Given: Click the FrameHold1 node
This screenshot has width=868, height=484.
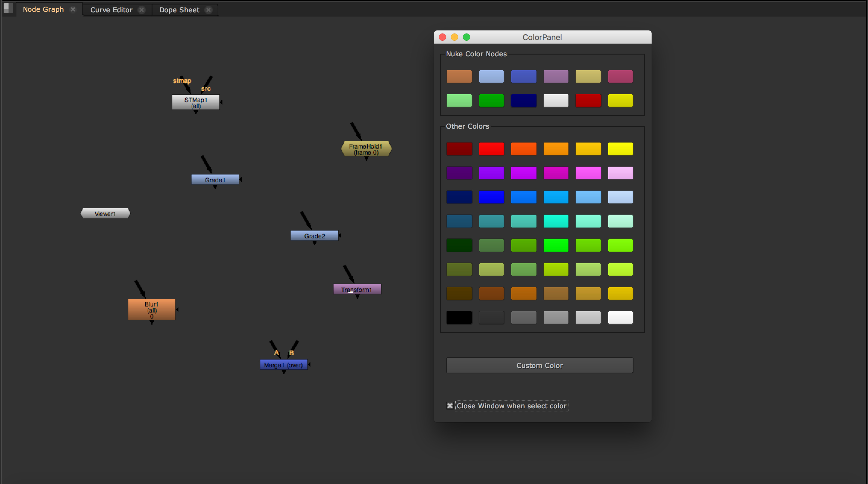Looking at the screenshot, I should pyautogui.click(x=366, y=149).
